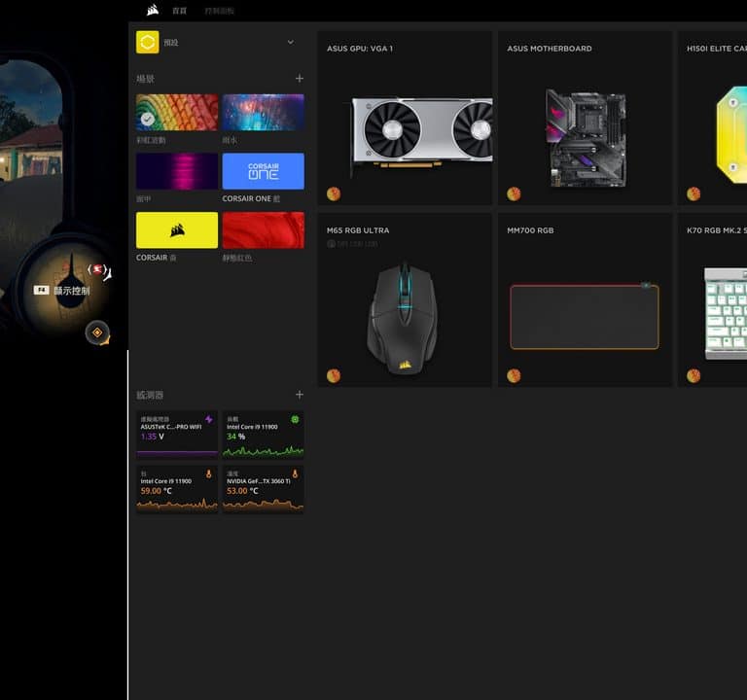
Task: Click the voltage lightning icon on ASUSTeK sensor
Action: coord(208,420)
